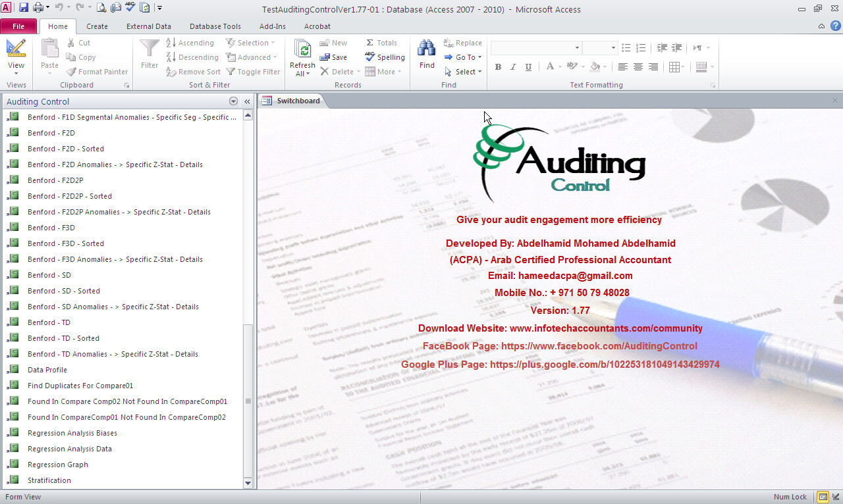This screenshot has width=843, height=504.
Task: Click the View design icon in ribbon
Action: pos(16,48)
